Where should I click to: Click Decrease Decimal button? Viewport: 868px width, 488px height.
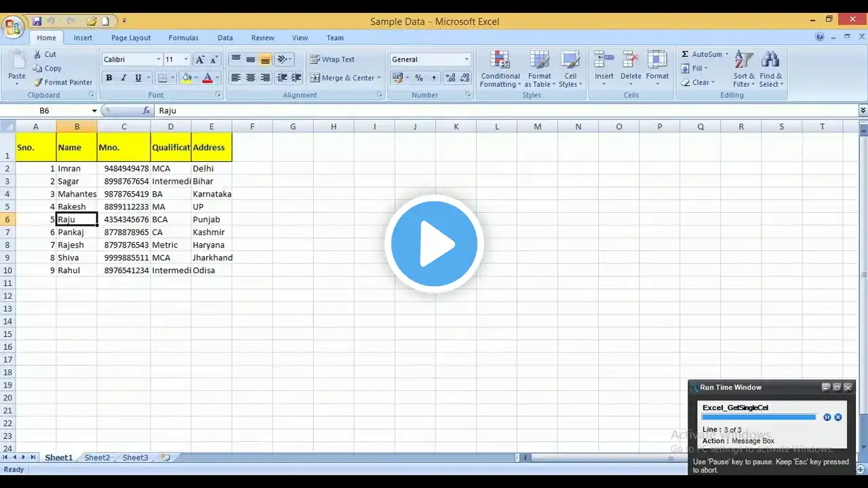click(465, 78)
